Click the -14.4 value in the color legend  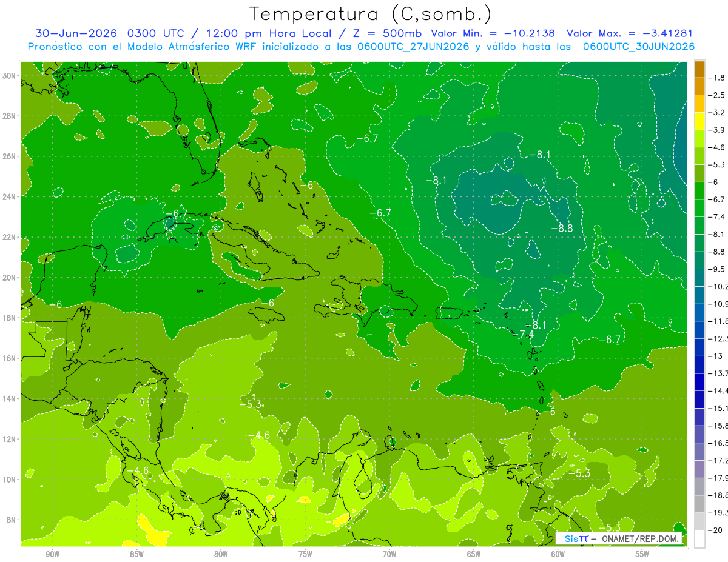(718, 390)
